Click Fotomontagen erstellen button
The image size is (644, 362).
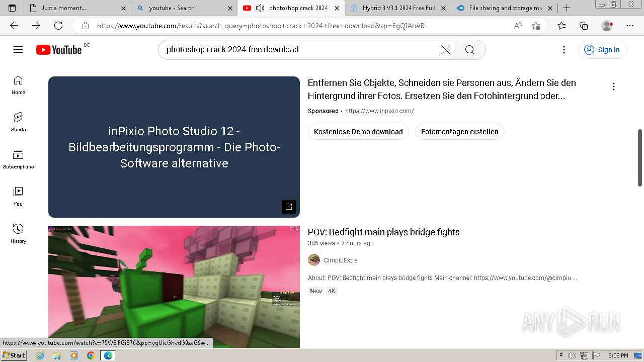460,132
